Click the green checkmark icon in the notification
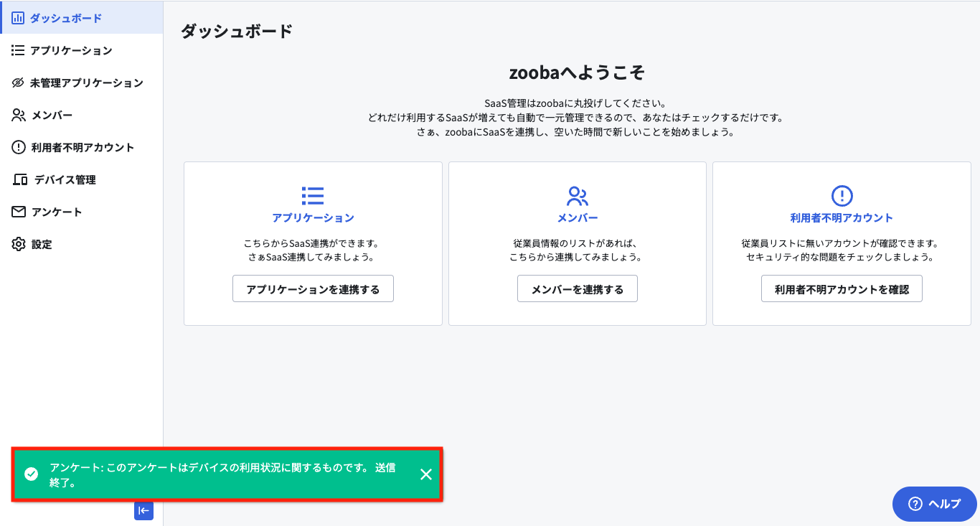Viewport: 980px width, 526px height. tap(32, 474)
